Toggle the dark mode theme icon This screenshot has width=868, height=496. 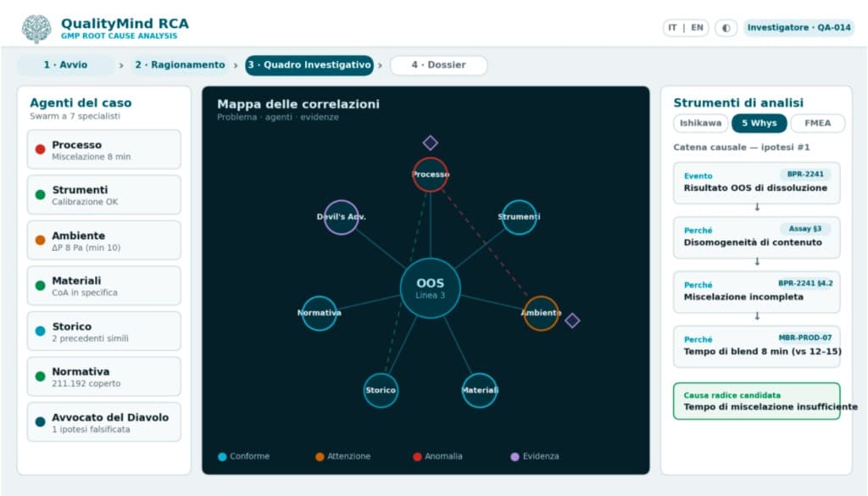[726, 28]
